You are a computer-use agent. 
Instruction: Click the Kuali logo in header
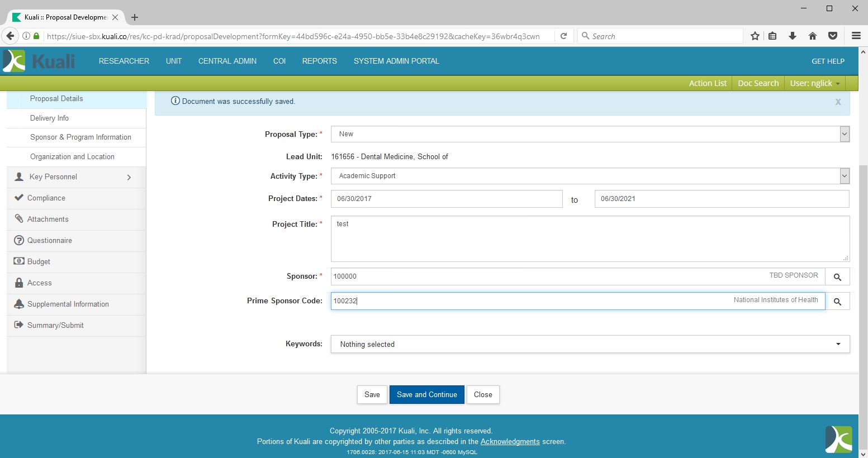tap(39, 61)
